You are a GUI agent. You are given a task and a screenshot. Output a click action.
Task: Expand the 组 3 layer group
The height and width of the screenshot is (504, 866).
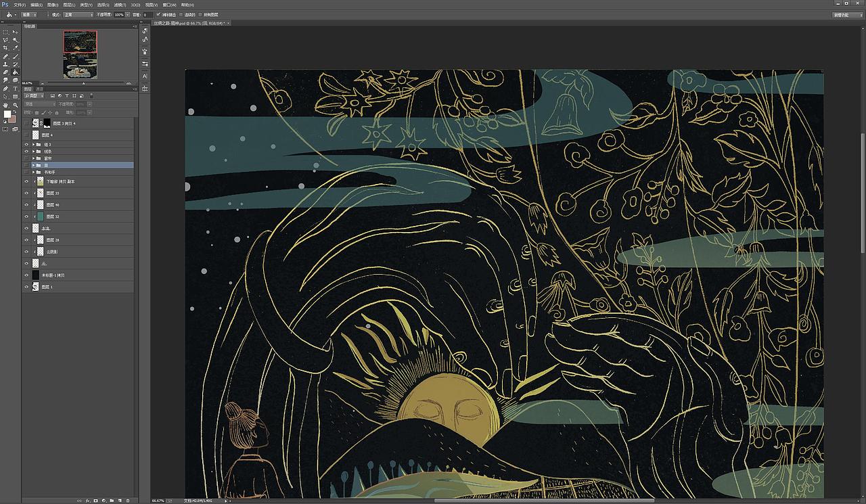click(x=33, y=145)
